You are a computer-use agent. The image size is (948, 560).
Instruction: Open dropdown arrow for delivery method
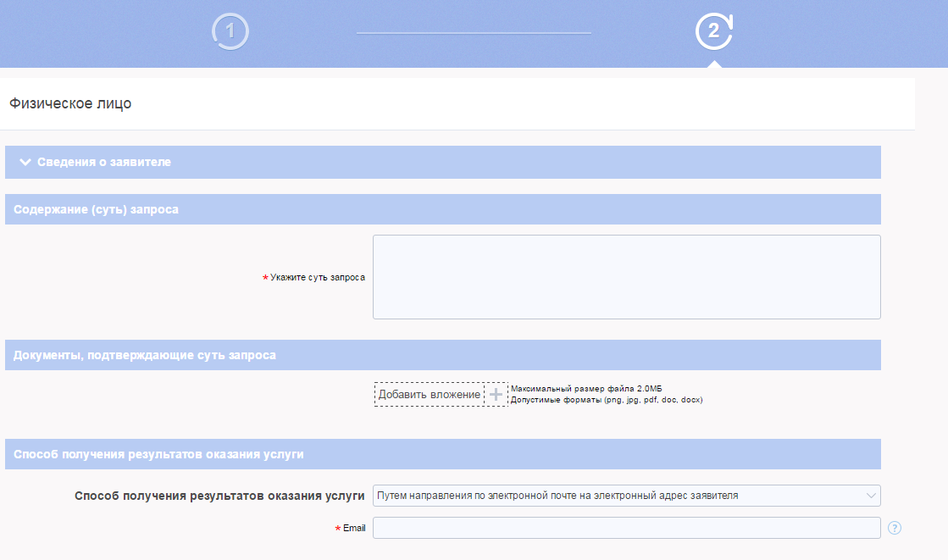pos(871,496)
